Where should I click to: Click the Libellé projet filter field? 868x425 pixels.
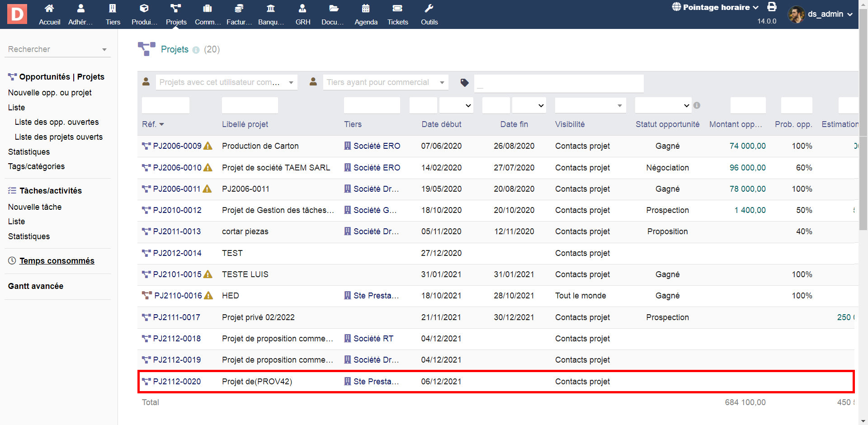(x=250, y=105)
